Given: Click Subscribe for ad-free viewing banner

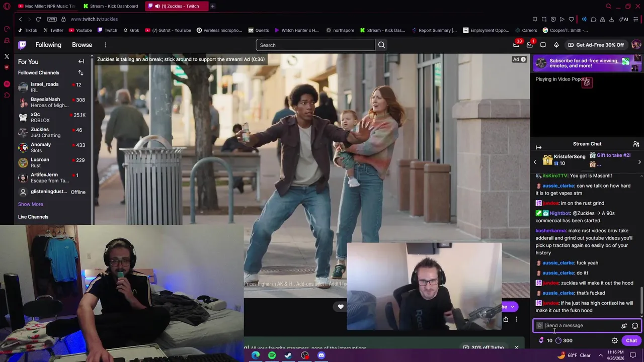Looking at the screenshot, I should coord(587,63).
